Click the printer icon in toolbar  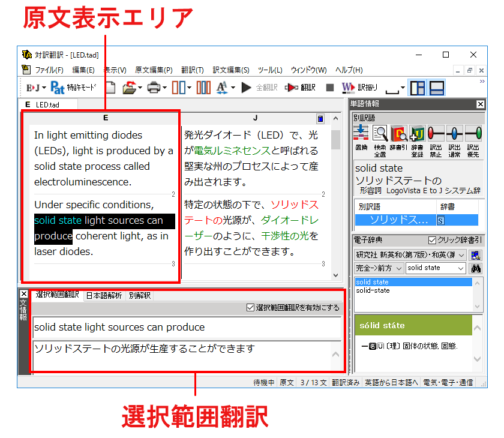coord(154,88)
